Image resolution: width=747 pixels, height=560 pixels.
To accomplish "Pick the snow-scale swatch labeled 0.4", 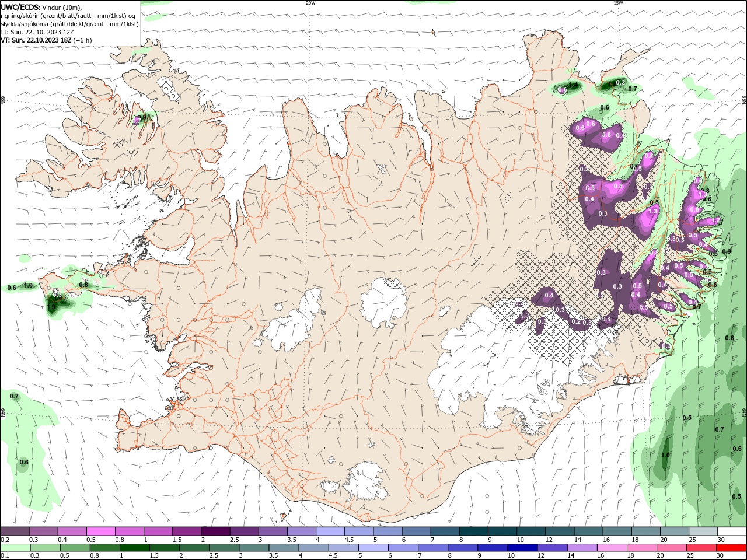I will pos(72,531).
